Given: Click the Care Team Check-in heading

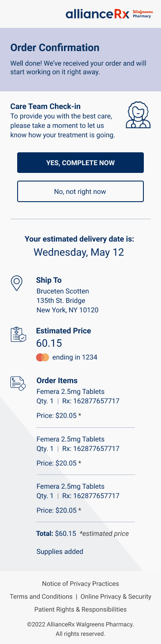Looking at the screenshot, I should pos(46,106).
